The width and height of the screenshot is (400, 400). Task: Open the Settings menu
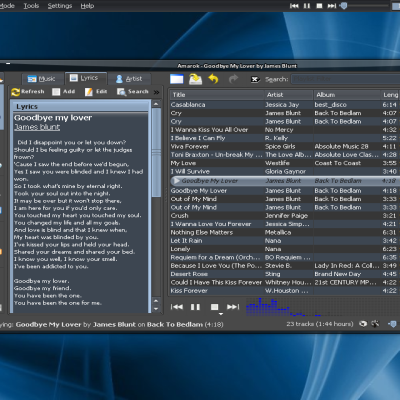point(60,6)
